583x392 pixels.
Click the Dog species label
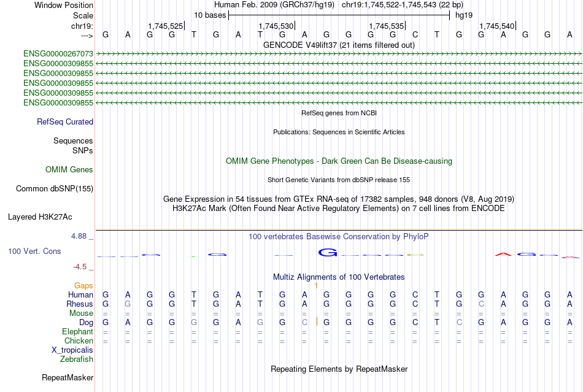86,323
